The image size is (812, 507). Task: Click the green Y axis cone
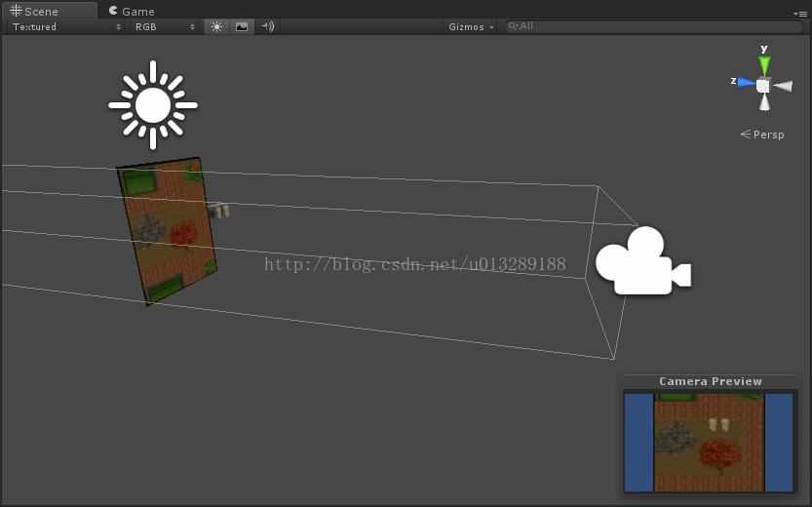764,66
